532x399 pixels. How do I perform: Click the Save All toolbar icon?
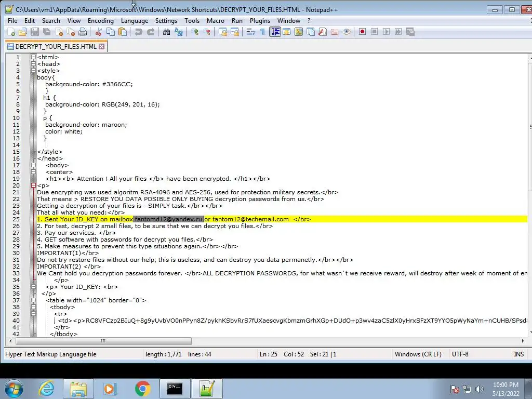[x=47, y=32]
